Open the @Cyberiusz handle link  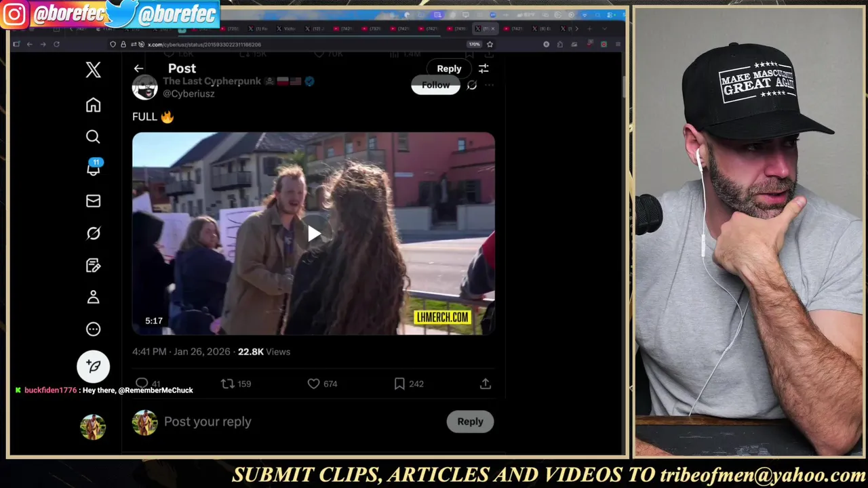pyautogui.click(x=189, y=94)
